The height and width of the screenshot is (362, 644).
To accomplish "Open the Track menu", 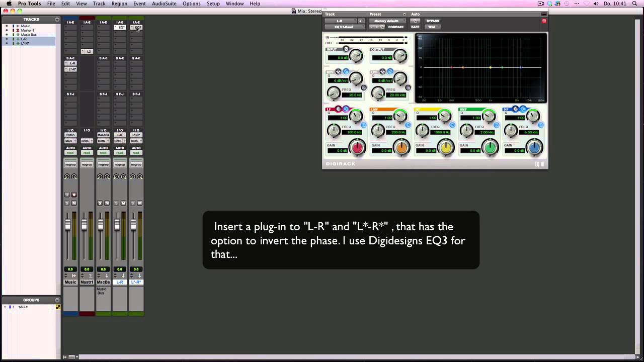I will click(x=99, y=4).
